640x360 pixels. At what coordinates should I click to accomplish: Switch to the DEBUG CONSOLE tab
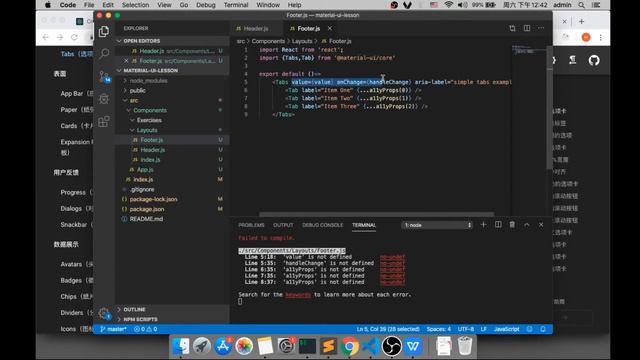pos(322,225)
